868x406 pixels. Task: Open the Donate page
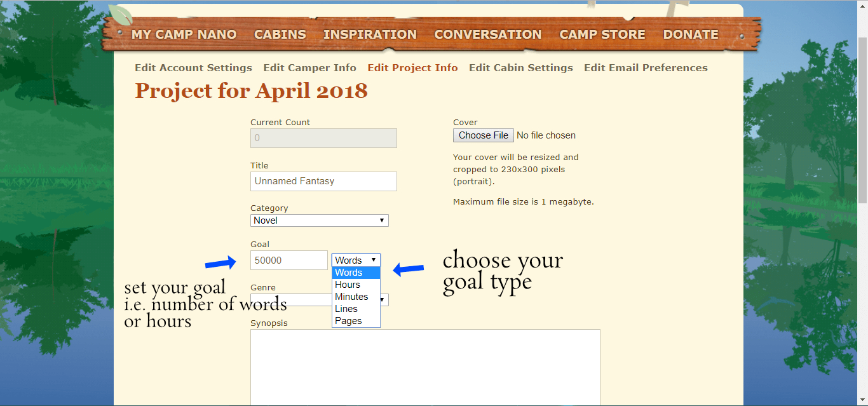691,34
